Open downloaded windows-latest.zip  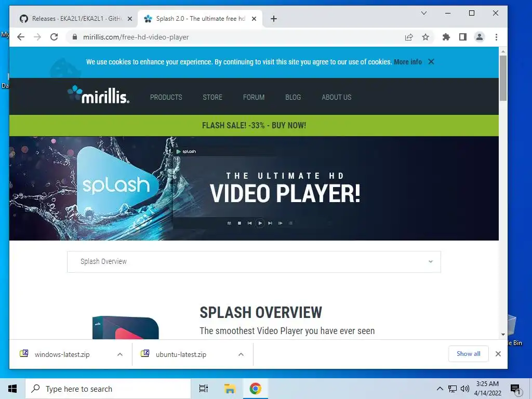click(x=62, y=354)
